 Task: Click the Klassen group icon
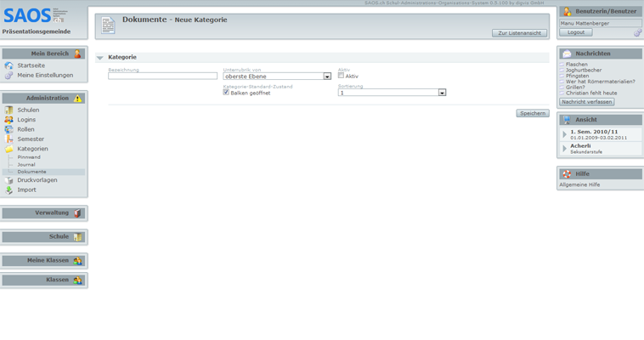[77, 280]
